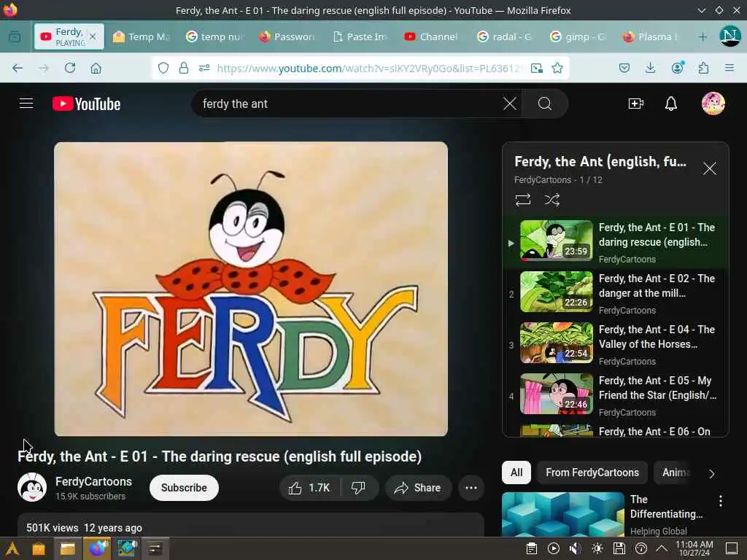Screen dimensions: 747x560
Task: Open more actions ellipsis below video
Action: (471, 488)
